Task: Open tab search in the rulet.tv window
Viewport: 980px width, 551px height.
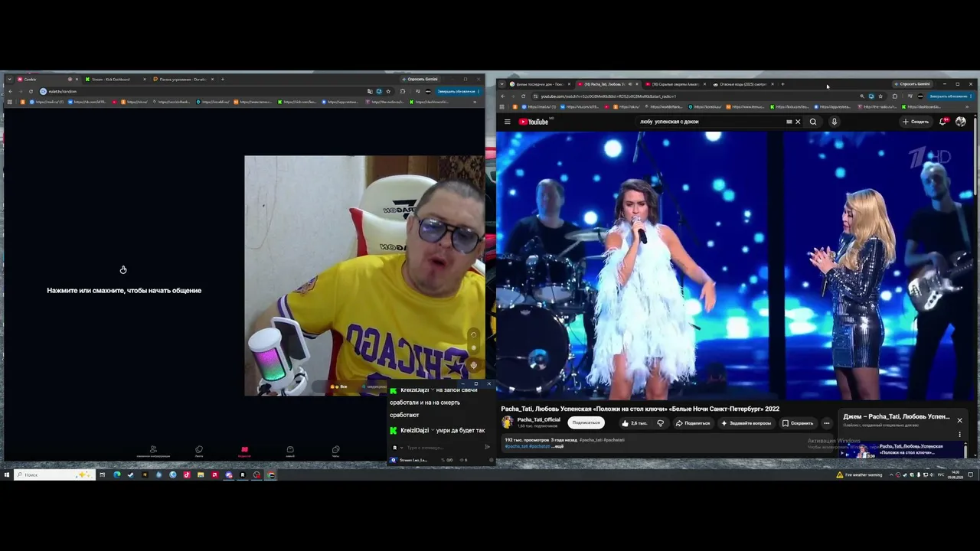Action: coord(8,79)
